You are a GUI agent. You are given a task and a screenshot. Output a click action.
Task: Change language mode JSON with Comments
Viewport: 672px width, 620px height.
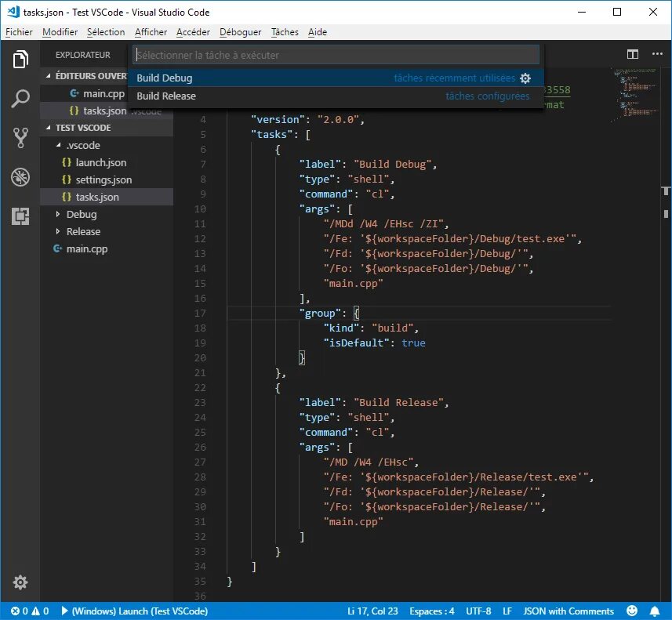pyautogui.click(x=568, y=611)
